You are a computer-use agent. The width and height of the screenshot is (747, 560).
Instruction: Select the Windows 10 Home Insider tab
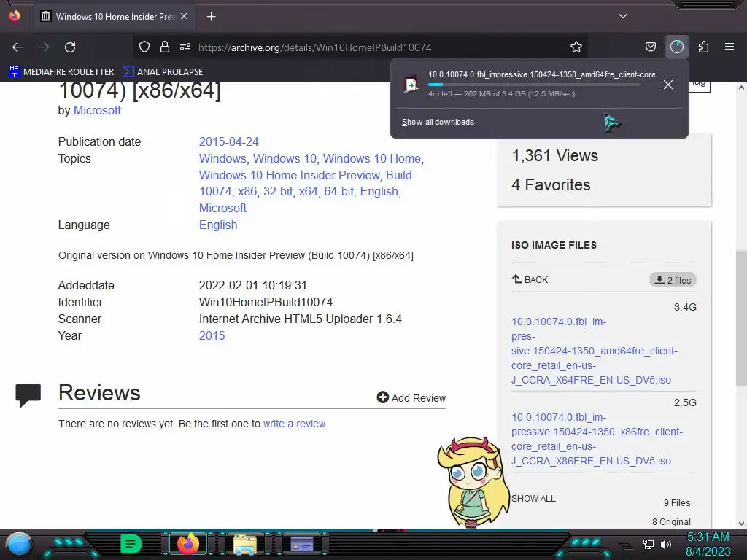pos(115,17)
